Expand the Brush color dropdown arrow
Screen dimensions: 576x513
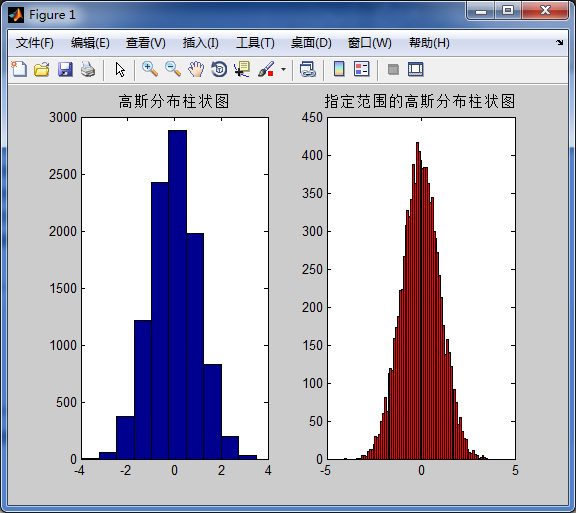pyautogui.click(x=283, y=69)
